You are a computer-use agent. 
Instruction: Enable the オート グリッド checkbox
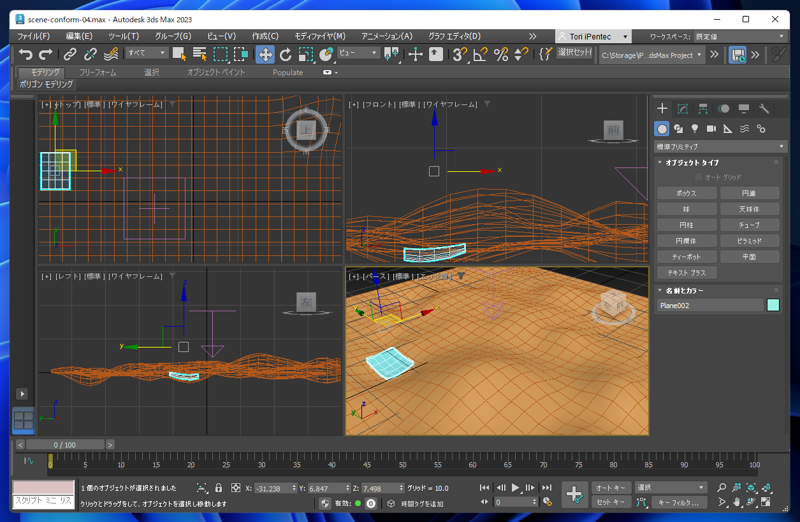pyautogui.click(x=698, y=177)
